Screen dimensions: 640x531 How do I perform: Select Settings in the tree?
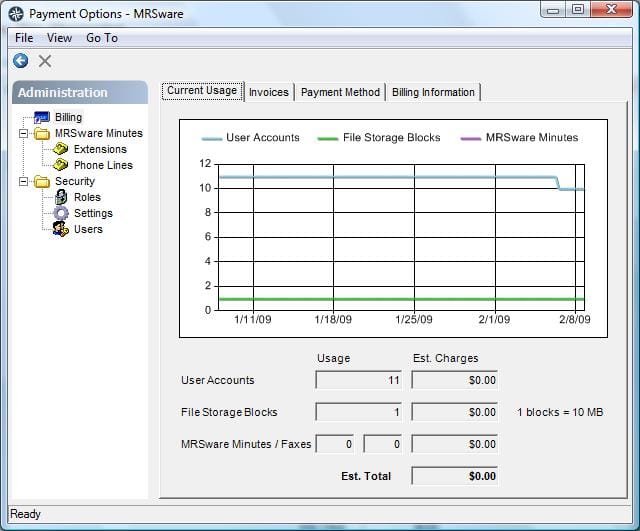[93, 213]
